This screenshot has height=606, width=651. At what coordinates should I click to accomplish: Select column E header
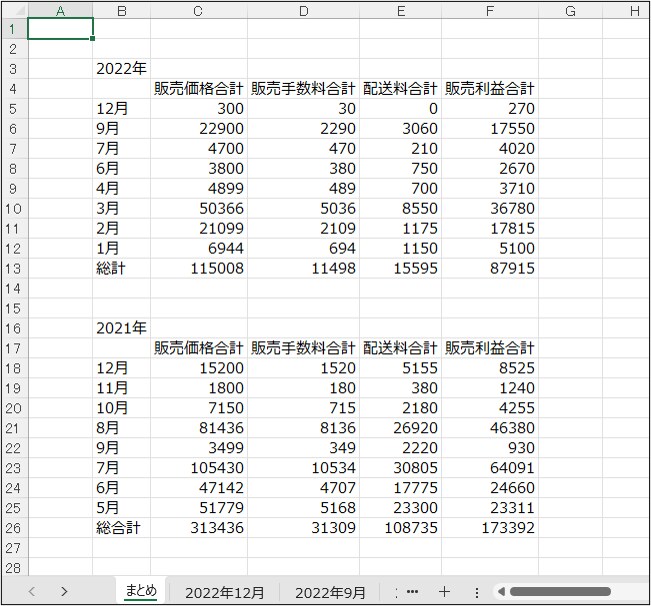[x=401, y=11]
